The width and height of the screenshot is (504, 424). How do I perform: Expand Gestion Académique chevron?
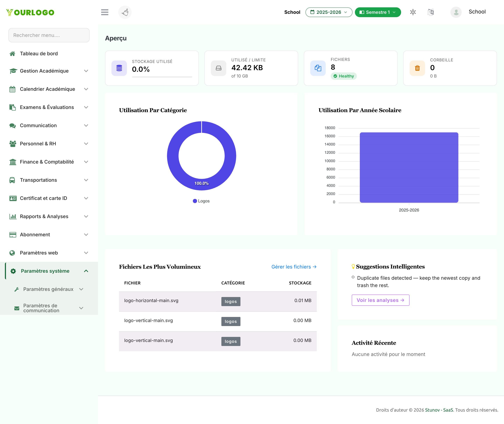[x=86, y=71]
